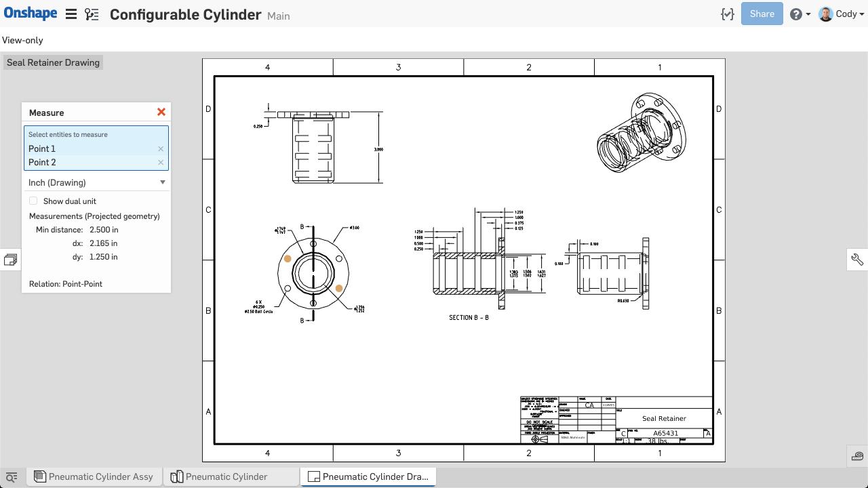868x488 pixels.
Task: Open the main hamburger menu
Action: (x=71, y=13)
